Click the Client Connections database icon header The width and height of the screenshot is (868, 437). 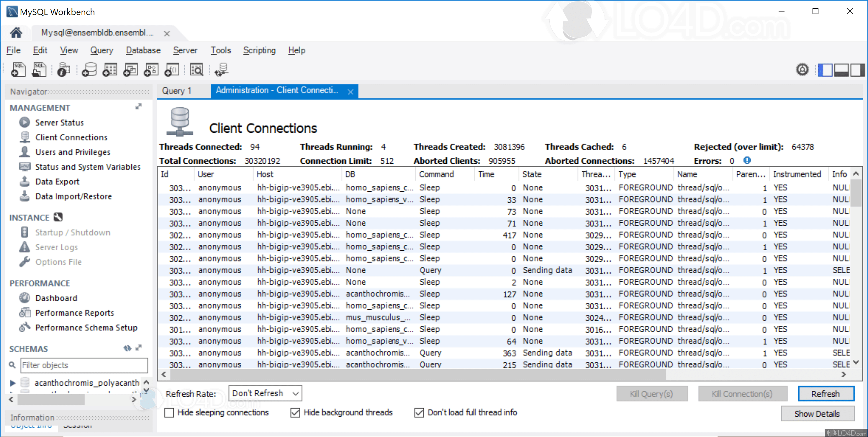[179, 121]
